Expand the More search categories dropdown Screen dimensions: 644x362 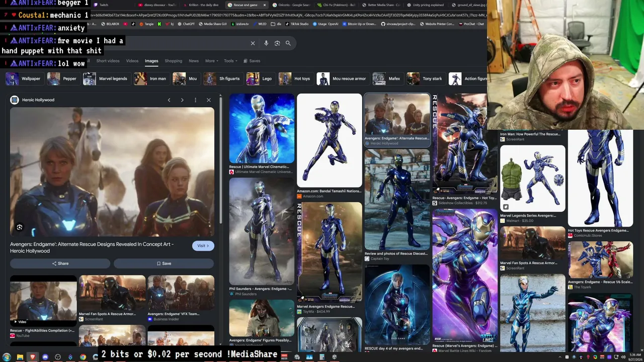click(x=212, y=61)
